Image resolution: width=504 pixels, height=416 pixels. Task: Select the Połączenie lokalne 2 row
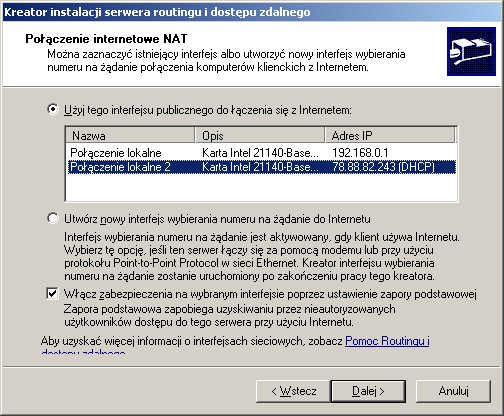pyautogui.click(x=262, y=167)
